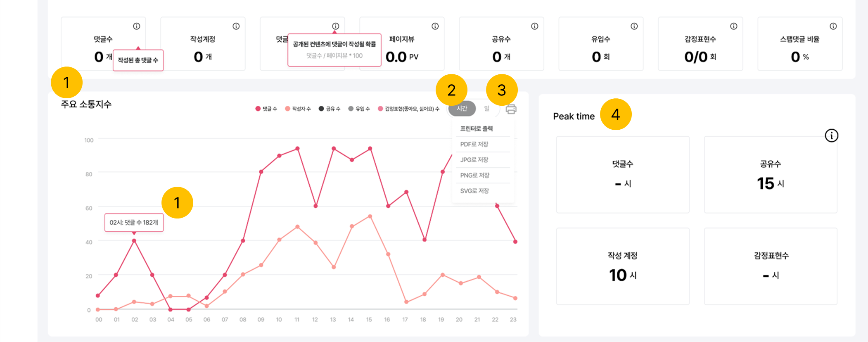Screen dimensions: 868x342
Task: Toggle 댓글 수 series in chart legend
Action: pos(266,109)
